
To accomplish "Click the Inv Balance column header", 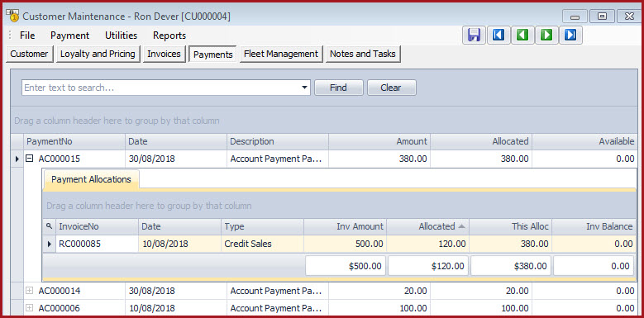I will coord(594,226).
